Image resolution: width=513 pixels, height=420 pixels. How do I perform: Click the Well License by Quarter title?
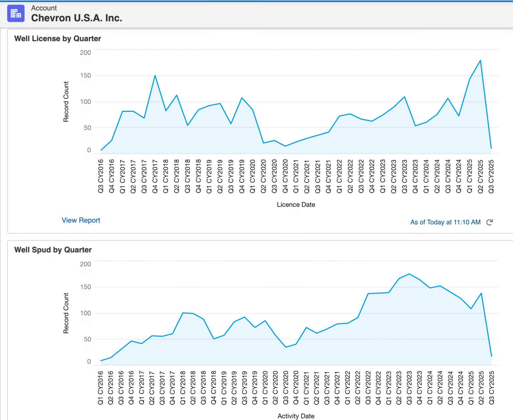click(57, 38)
